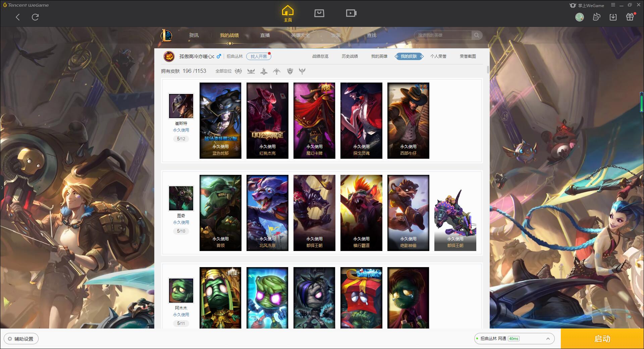Click the League of Legends logo
The height and width of the screenshot is (349, 644).
point(166,35)
